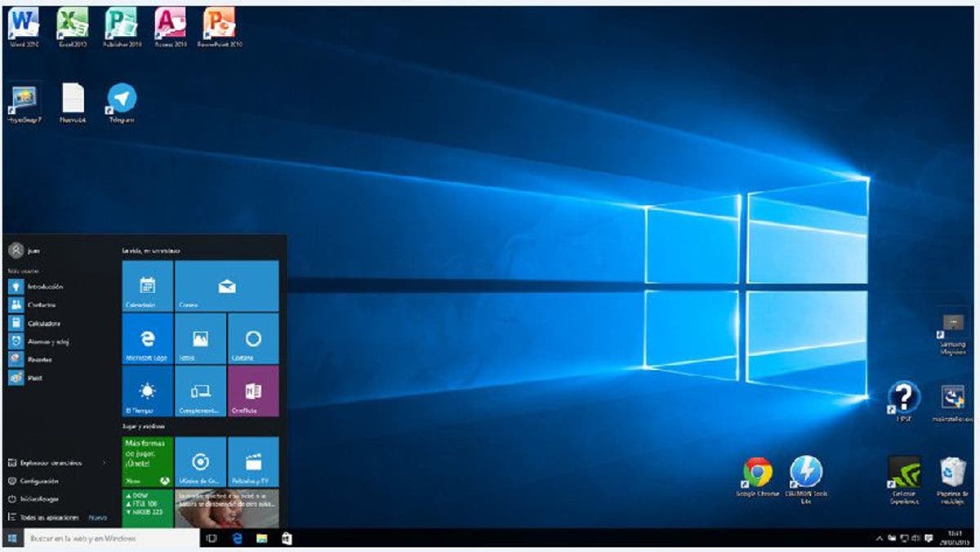Select the GeForce Experience desktop icon
Viewport: 980px width, 552px height.
[903, 474]
